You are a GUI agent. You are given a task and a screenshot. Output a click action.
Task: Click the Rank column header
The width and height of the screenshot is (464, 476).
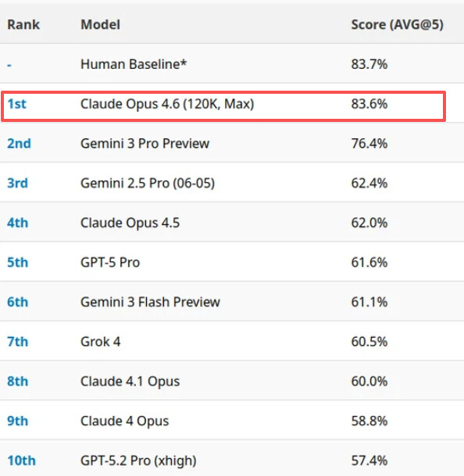(23, 24)
